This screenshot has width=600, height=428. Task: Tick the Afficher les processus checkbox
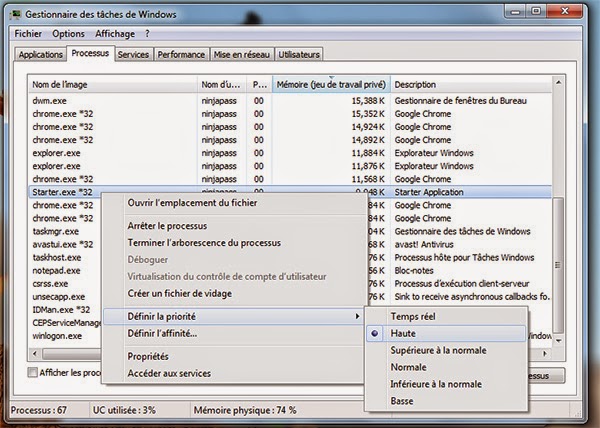pos(33,373)
